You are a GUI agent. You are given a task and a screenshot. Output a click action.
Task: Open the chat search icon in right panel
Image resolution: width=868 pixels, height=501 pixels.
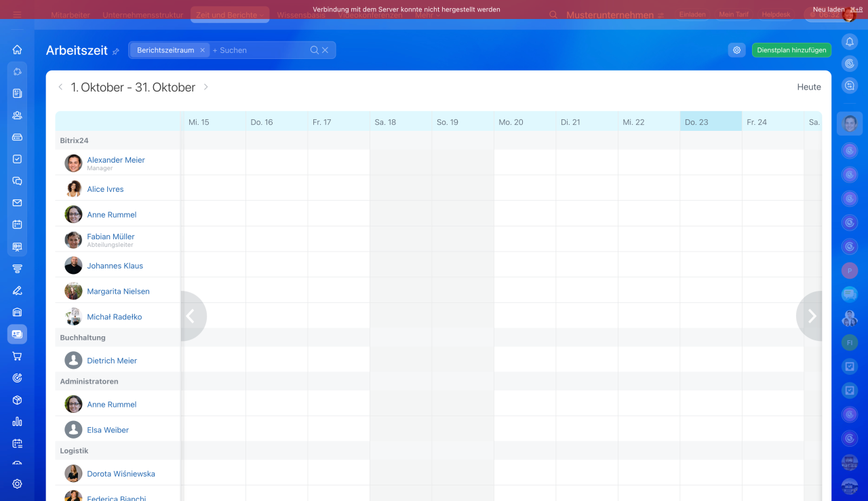coord(849,85)
